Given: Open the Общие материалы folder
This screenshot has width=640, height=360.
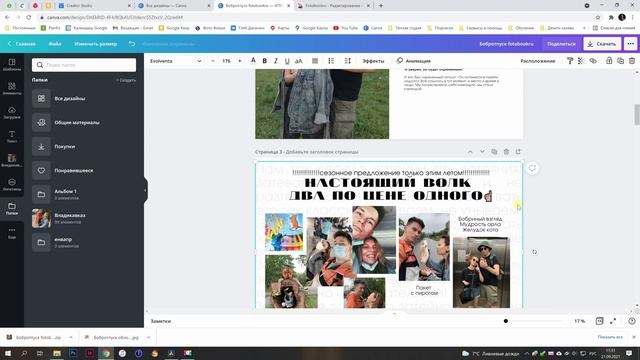Looking at the screenshot, I should click(x=84, y=122).
